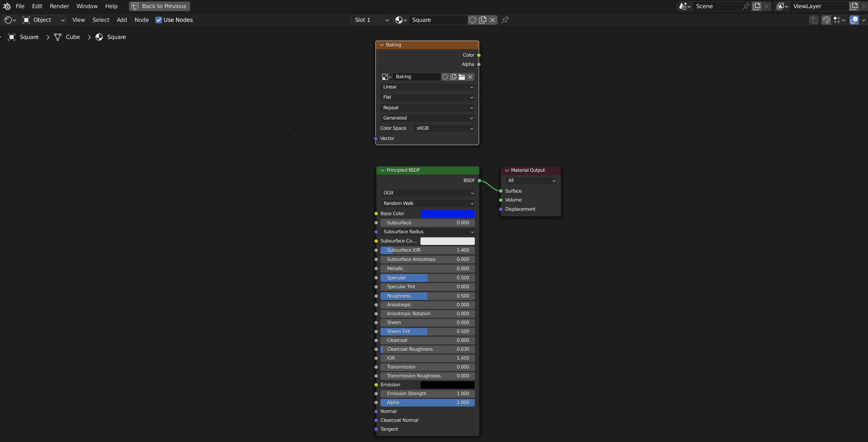Click Back to Previous button

click(x=159, y=6)
